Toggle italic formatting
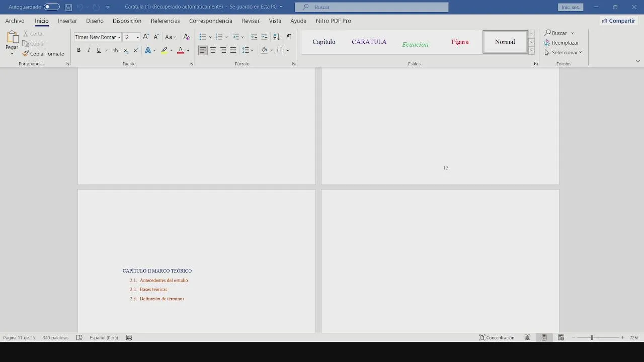Image resolution: width=644 pixels, height=362 pixels. pos(89,50)
